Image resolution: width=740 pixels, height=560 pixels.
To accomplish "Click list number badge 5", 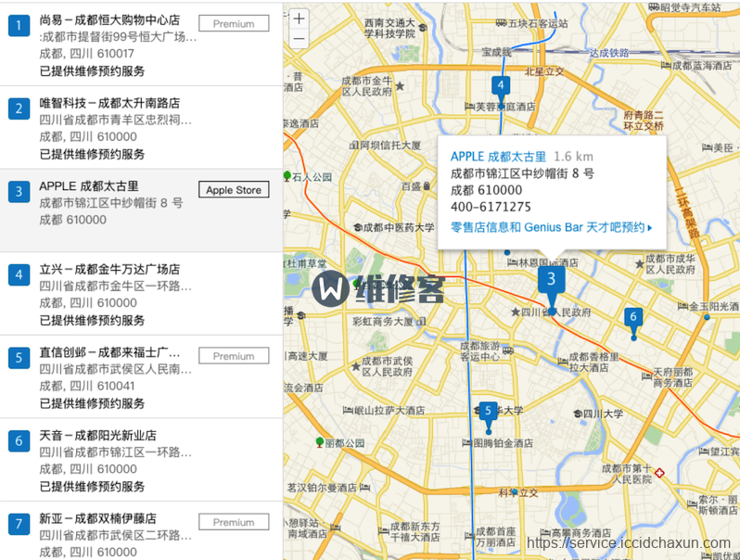I will coord(19,358).
